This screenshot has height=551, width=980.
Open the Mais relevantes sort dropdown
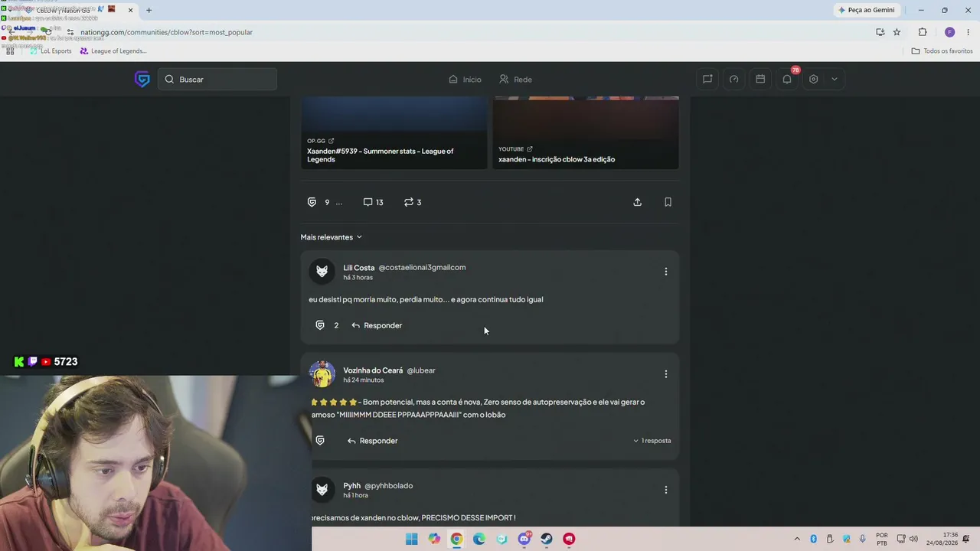click(x=332, y=237)
